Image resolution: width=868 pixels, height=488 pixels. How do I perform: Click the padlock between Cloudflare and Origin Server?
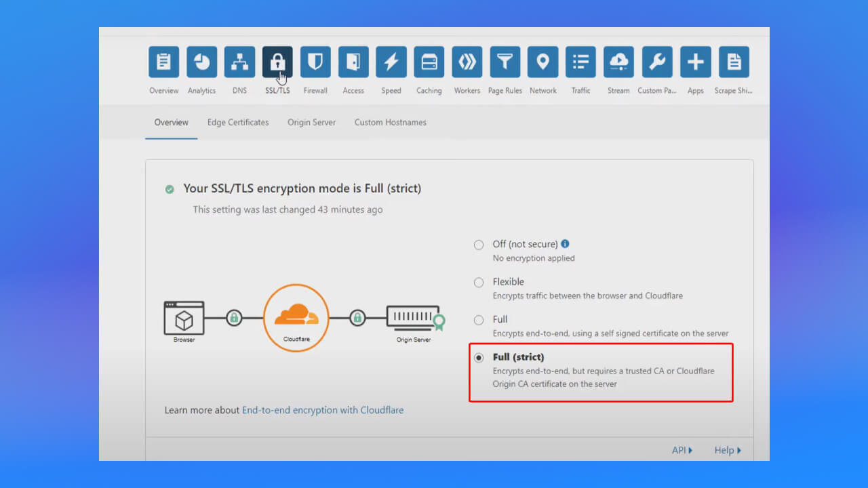point(357,317)
